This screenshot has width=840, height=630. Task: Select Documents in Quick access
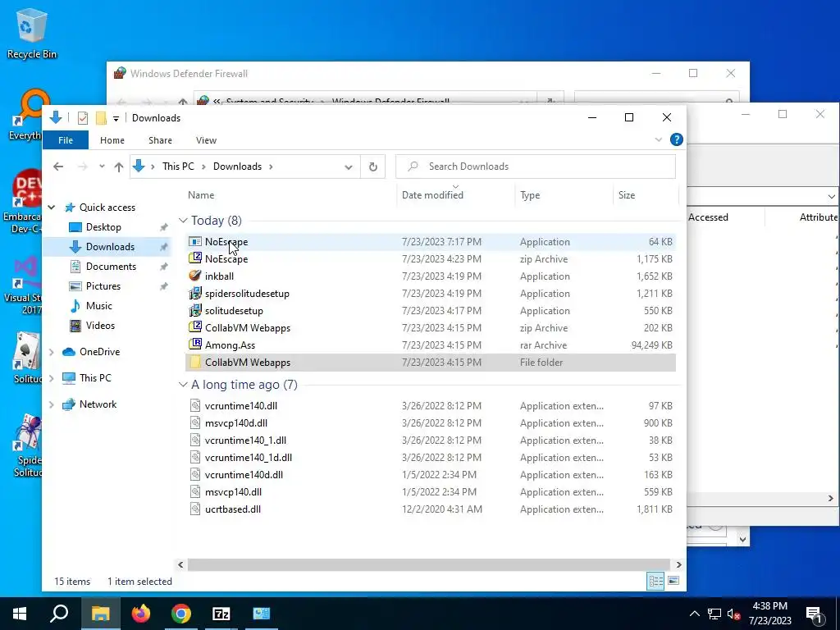click(111, 267)
